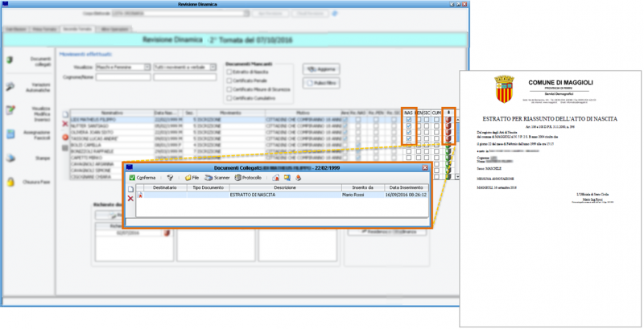
Task: Toggle the Certificato Penale checkbox
Action: coord(229,80)
